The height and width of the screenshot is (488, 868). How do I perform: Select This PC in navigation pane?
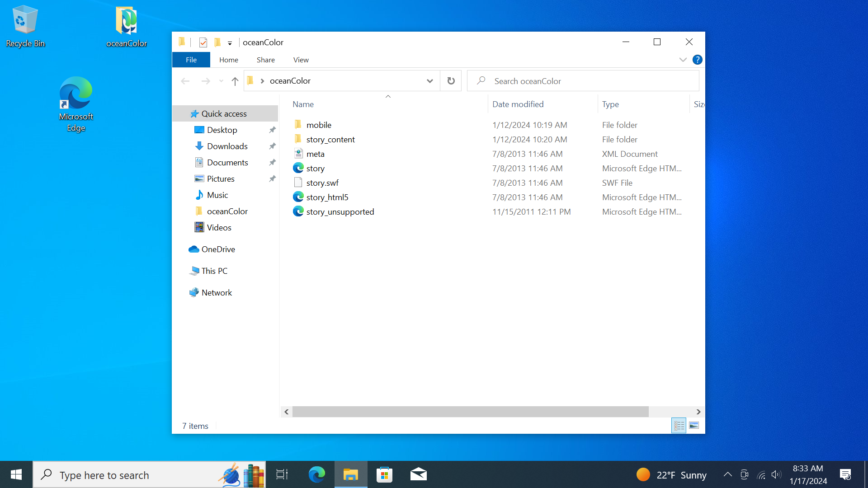[x=208, y=271]
